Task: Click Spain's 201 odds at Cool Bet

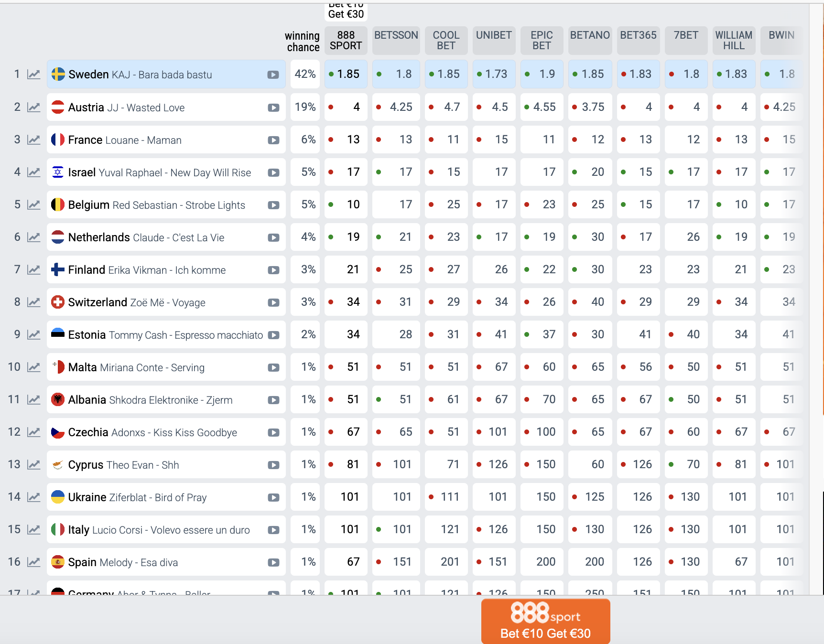Action: tap(446, 562)
